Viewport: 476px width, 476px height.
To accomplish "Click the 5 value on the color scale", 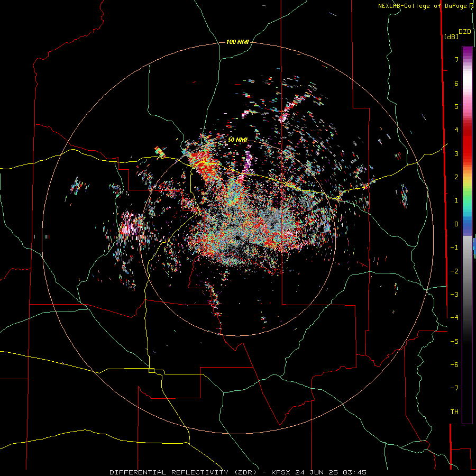I will coord(456,106).
